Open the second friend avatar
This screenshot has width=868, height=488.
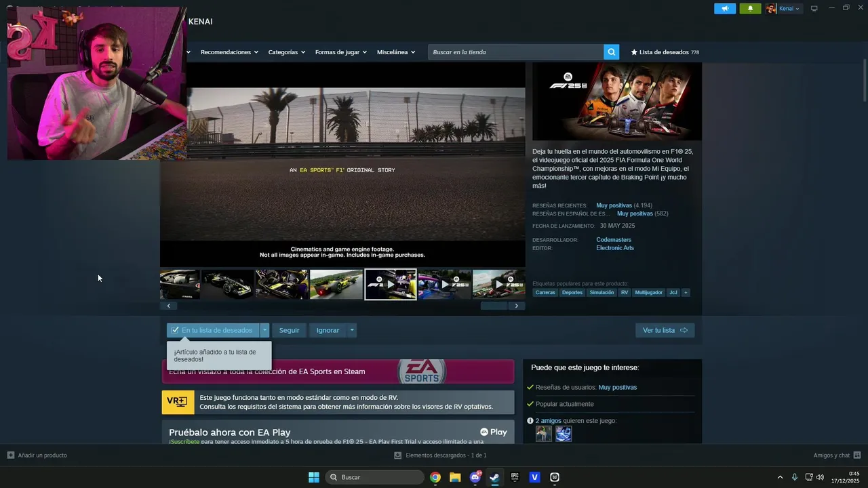pyautogui.click(x=564, y=434)
